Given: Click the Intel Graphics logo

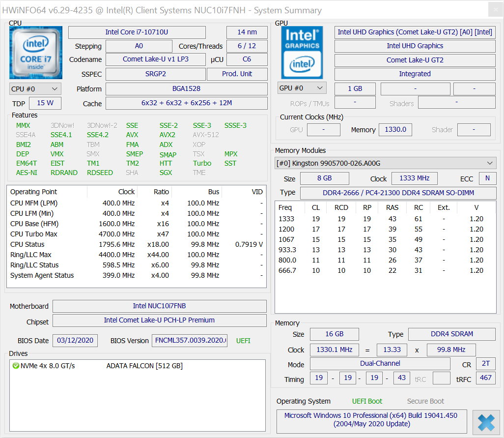Looking at the screenshot, I should [302, 53].
